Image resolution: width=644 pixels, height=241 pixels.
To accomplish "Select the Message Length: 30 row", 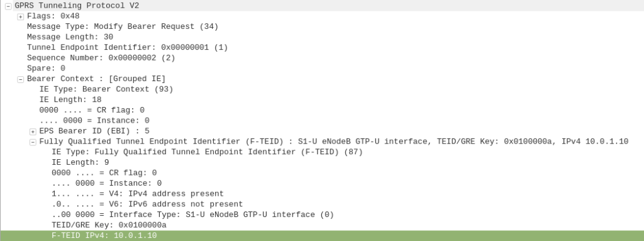I will [x=70, y=37].
